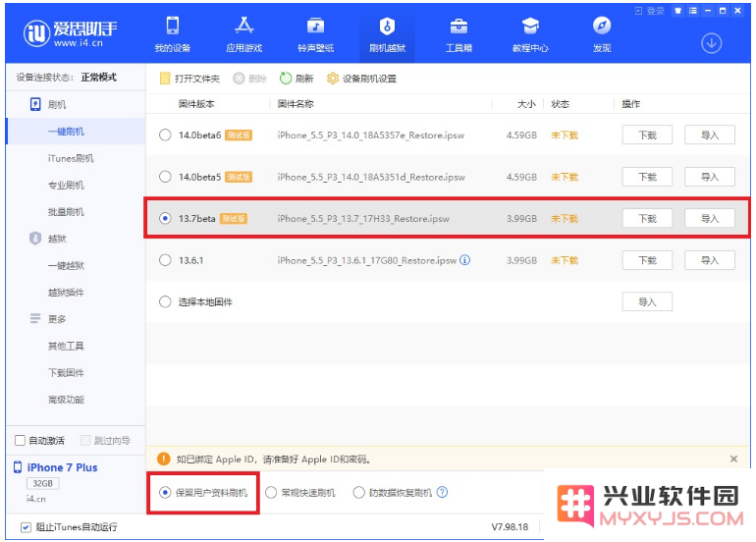Click 下载 for 13.7beta firmware
The height and width of the screenshot is (542, 756).
click(647, 218)
